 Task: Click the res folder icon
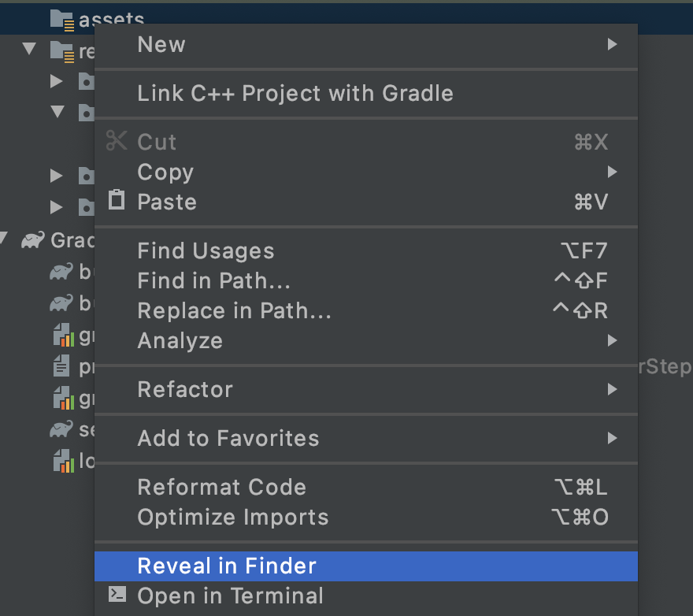click(61, 51)
